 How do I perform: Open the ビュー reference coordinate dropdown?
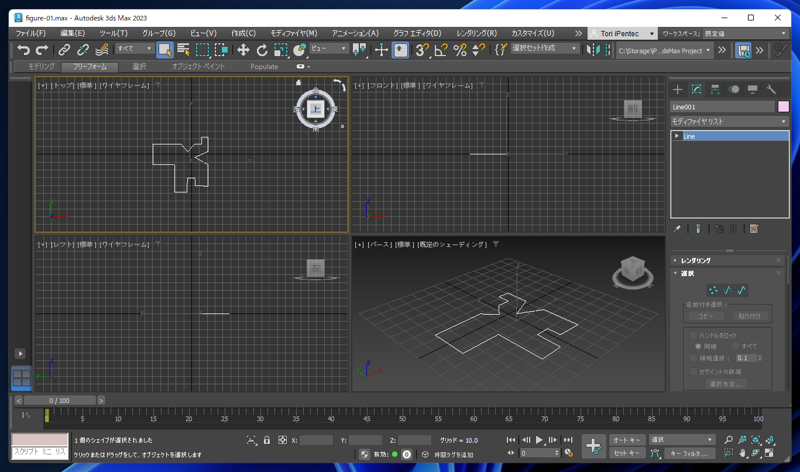329,48
